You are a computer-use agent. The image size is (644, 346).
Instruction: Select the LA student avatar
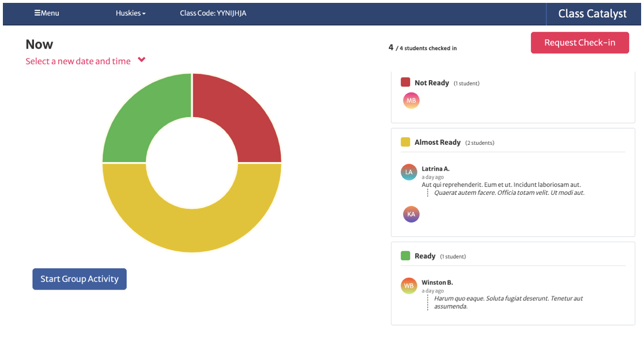(409, 172)
